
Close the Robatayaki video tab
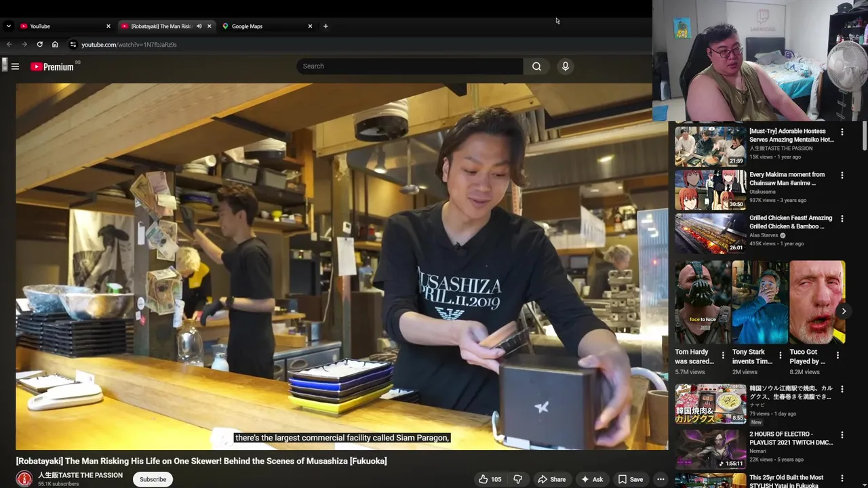(209, 26)
